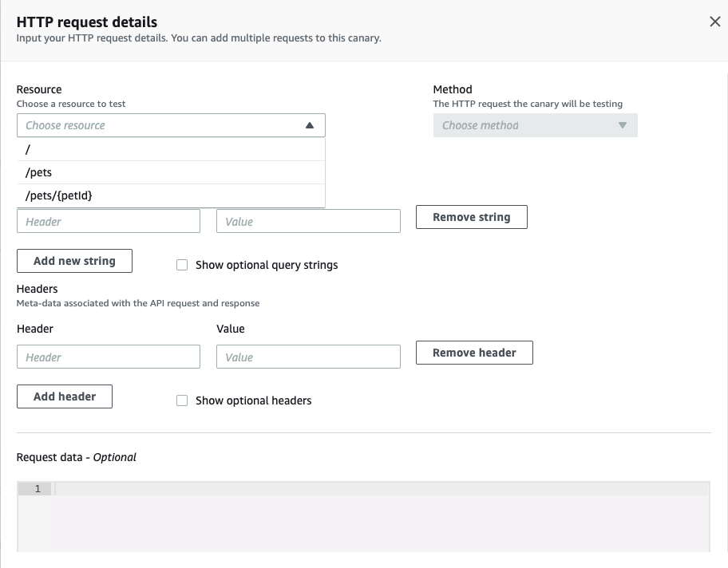
Task: Check Show optional headers
Action: point(182,400)
